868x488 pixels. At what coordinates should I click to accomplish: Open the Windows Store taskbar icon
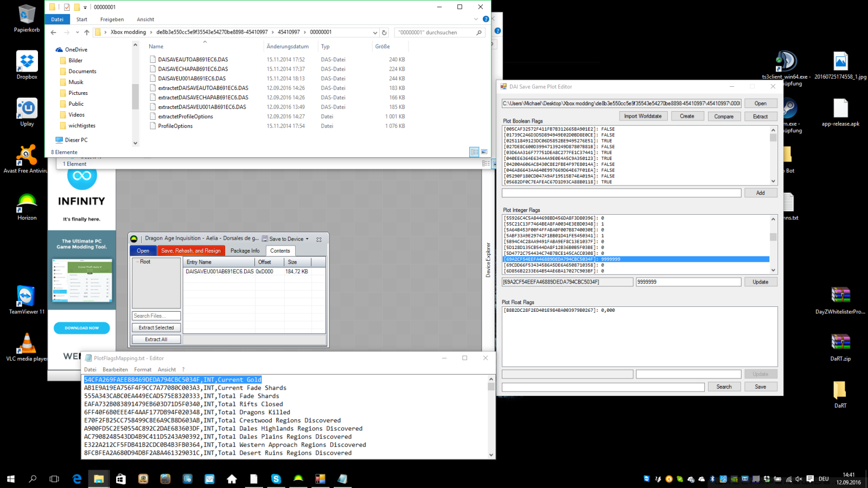tap(121, 479)
